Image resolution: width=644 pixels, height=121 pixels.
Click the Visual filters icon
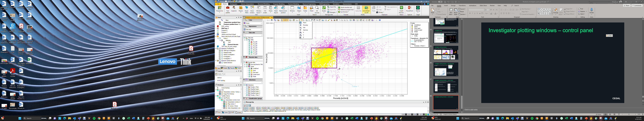[247, 10]
